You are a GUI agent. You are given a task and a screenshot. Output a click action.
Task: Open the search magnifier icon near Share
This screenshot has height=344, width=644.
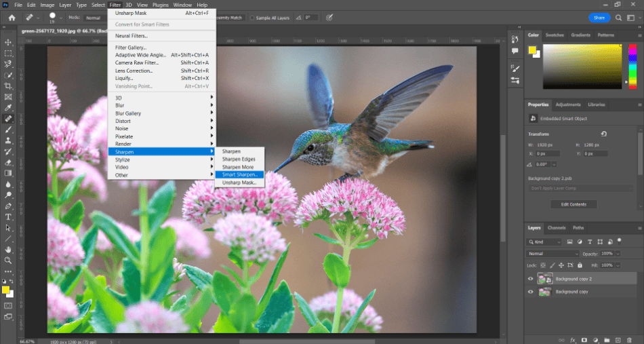[x=618, y=18]
